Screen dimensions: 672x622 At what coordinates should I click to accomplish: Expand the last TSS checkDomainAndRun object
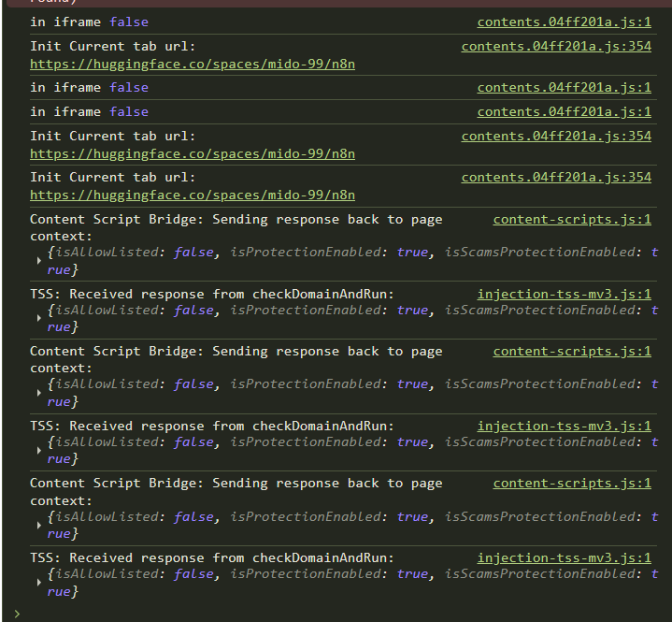pos(38,583)
